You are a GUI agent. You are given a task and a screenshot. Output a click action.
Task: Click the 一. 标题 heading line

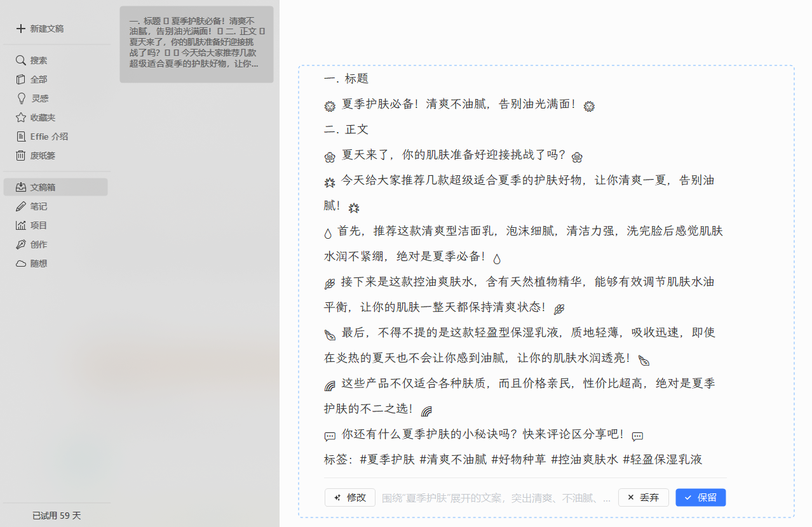point(346,79)
